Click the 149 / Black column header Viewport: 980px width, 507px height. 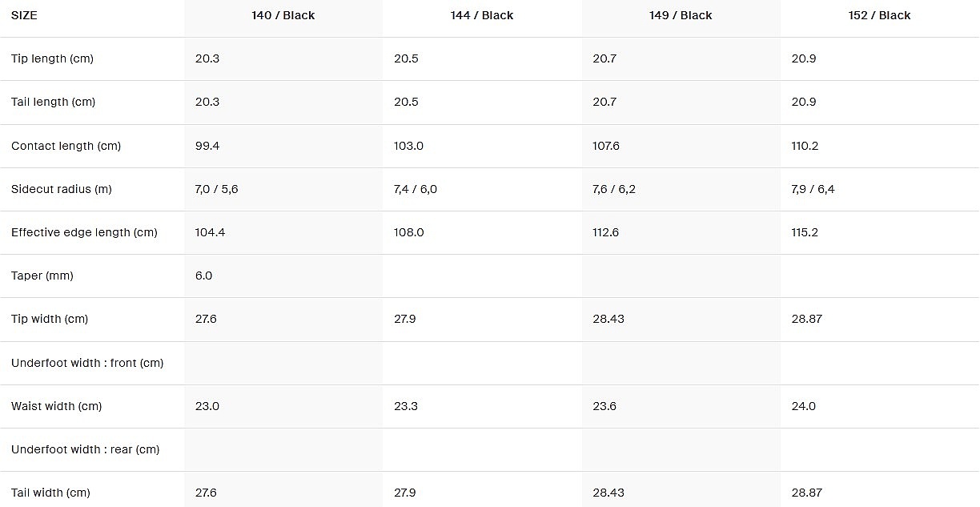point(681,15)
